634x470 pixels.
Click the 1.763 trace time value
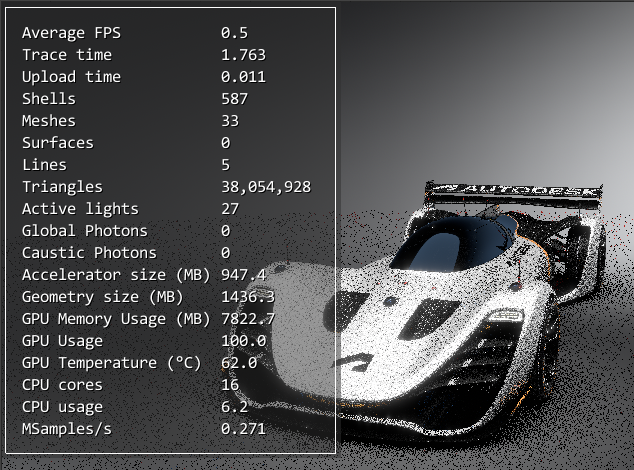[x=243, y=55]
